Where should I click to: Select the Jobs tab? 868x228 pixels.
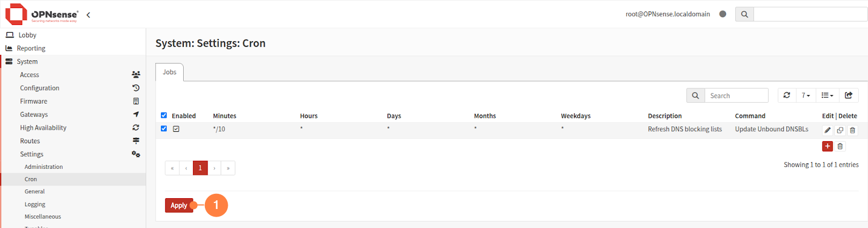click(170, 72)
